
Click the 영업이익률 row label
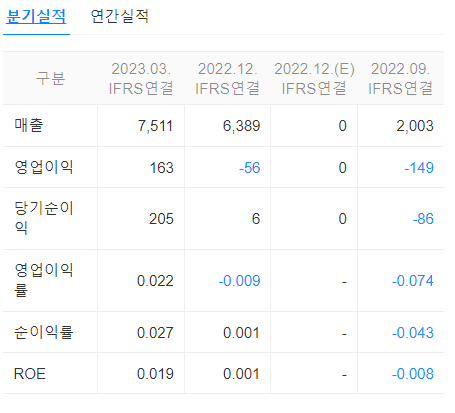tap(44, 280)
